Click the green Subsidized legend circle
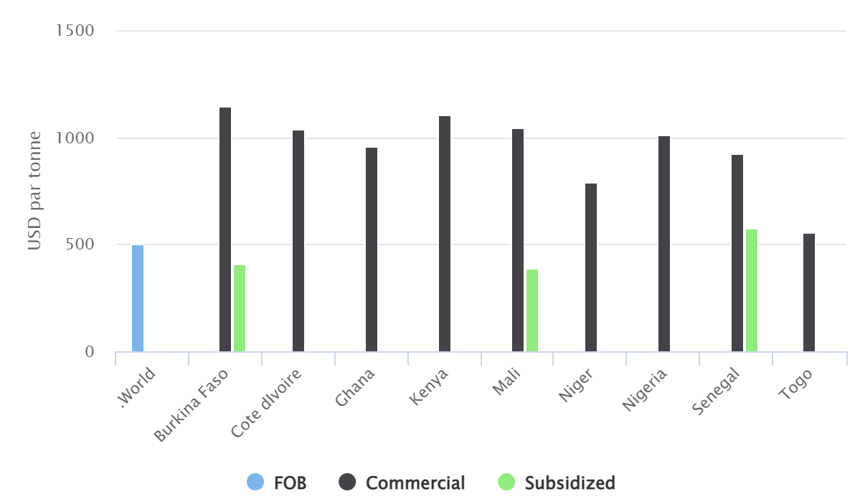Screen dimensions: 860x504 (506, 482)
